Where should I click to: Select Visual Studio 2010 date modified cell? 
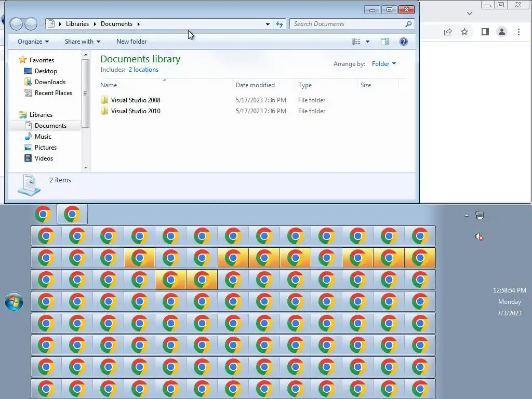tap(261, 111)
